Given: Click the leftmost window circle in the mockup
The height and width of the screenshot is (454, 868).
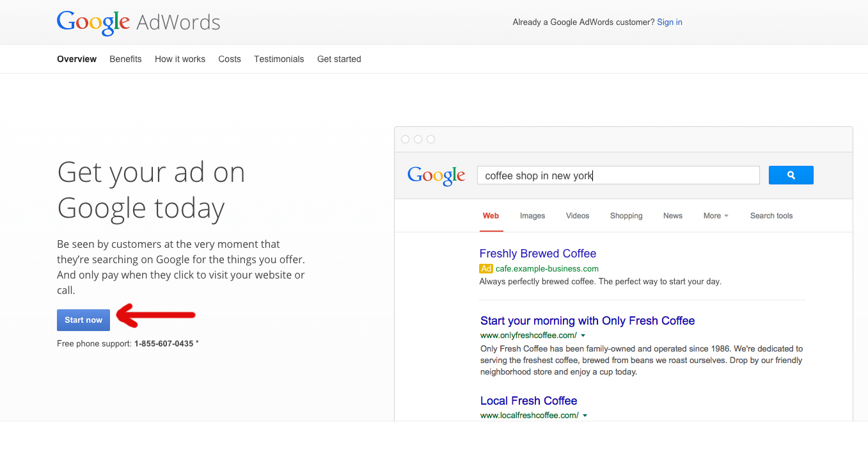Looking at the screenshot, I should point(406,139).
